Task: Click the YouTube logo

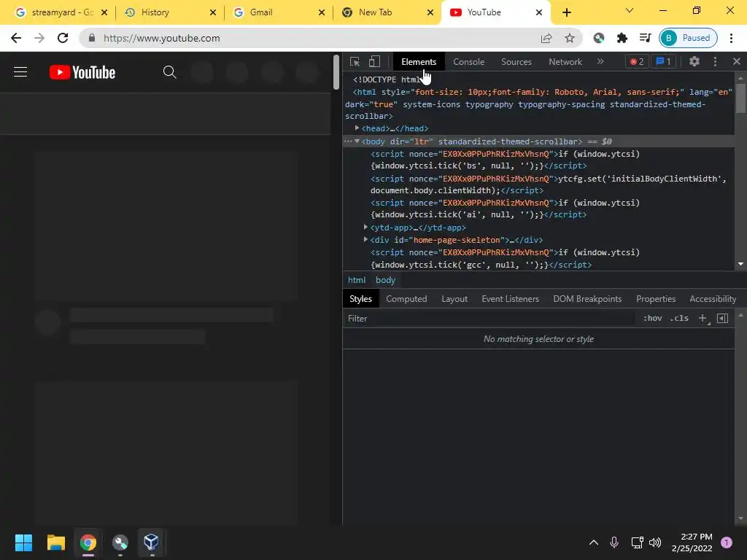Action: pyautogui.click(x=82, y=72)
